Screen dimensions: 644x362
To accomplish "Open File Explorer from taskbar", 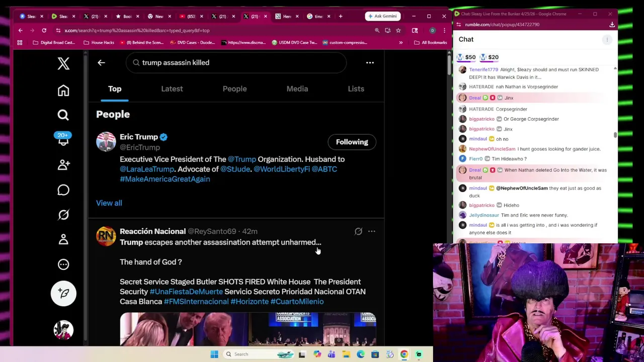I will coord(346,354).
